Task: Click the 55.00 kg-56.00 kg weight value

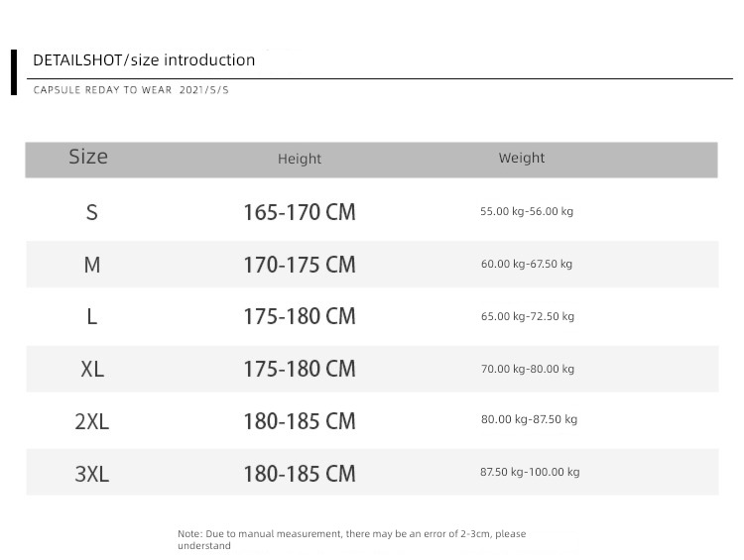Action: click(x=527, y=211)
